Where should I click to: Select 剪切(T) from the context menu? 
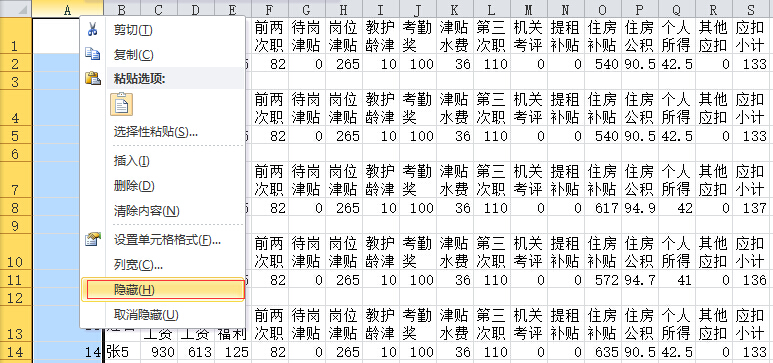click(x=133, y=30)
